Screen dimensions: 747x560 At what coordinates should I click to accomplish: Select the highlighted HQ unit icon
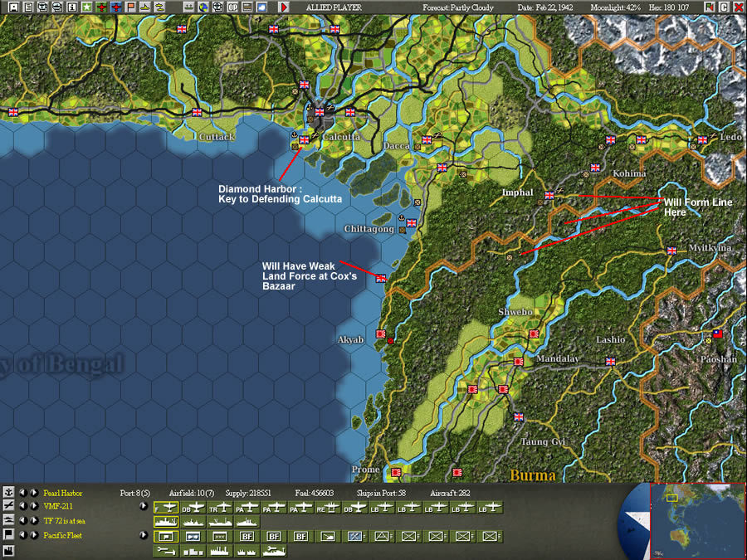pyautogui.click(x=166, y=536)
